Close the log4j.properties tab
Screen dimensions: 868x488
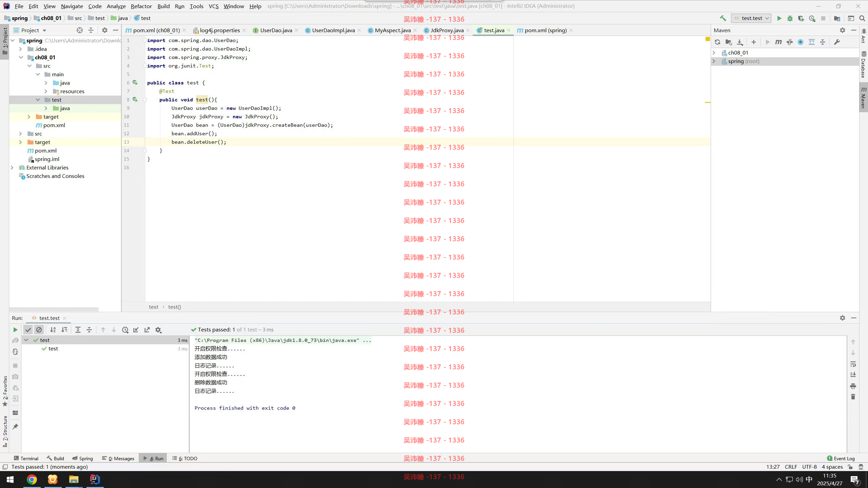click(x=244, y=30)
